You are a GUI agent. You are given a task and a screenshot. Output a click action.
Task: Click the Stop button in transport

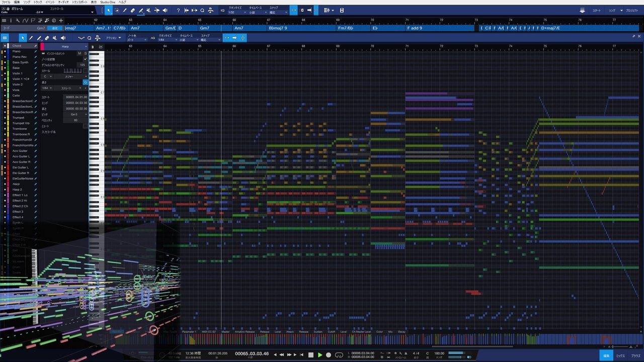tap(311, 355)
